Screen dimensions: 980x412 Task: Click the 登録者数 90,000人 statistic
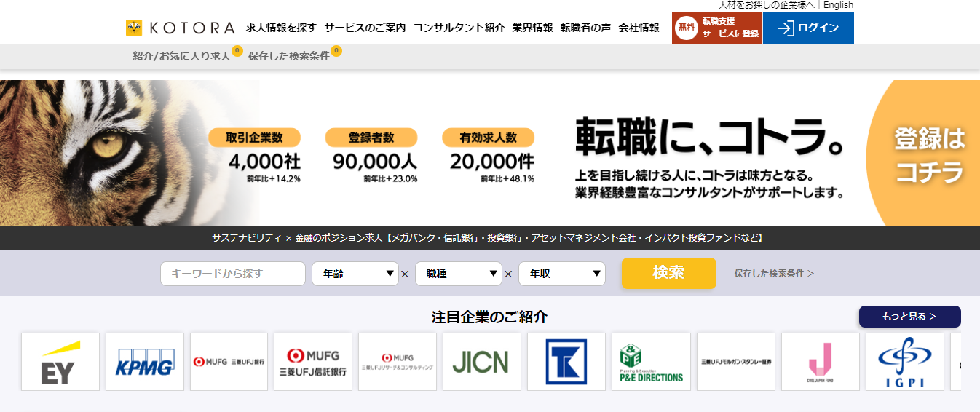click(371, 156)
